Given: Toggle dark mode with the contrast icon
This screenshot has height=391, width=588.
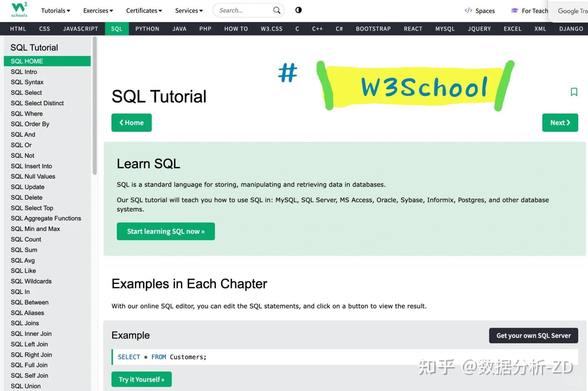Looking at the screenshot, I should (298, 10).
